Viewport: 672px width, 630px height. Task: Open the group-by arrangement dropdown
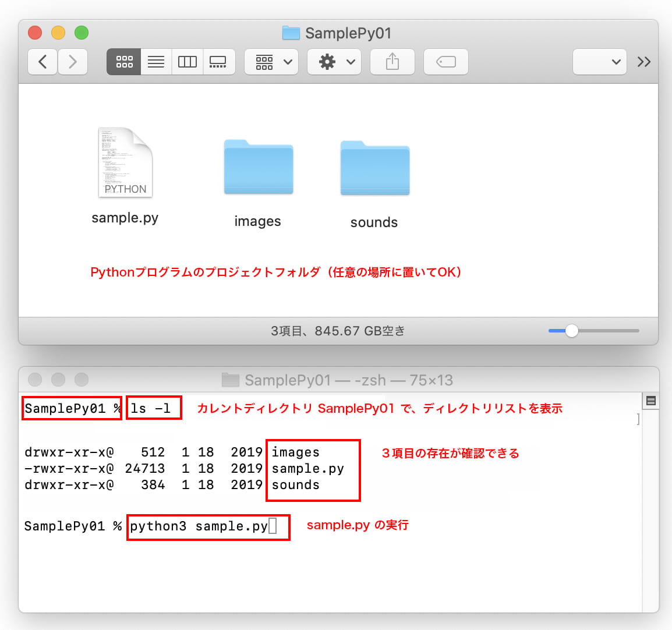pyautogui.click(x=272, y=62)
